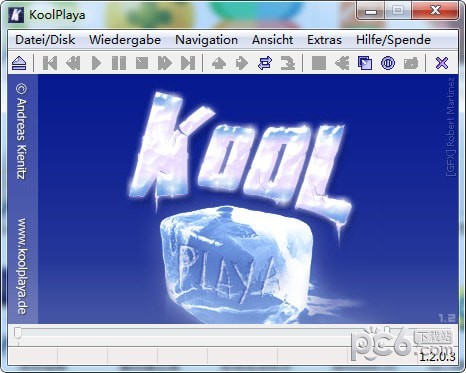Viewport: 466px width, 373px height.
Task: Click the KoolPlaya title bar icon
Action: 16,15
